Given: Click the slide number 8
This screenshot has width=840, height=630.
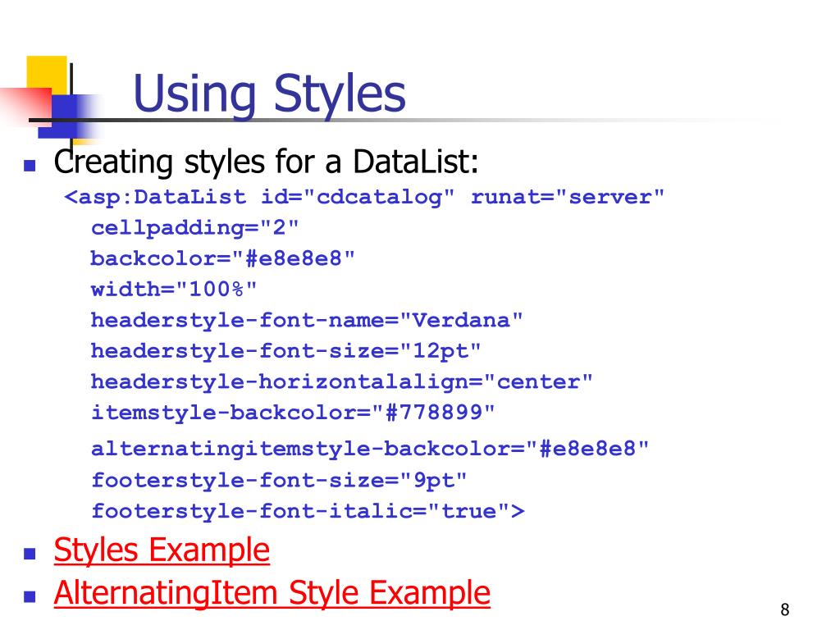Looking at the screenshot, I should pyautogui.click(x=785, y=609).
